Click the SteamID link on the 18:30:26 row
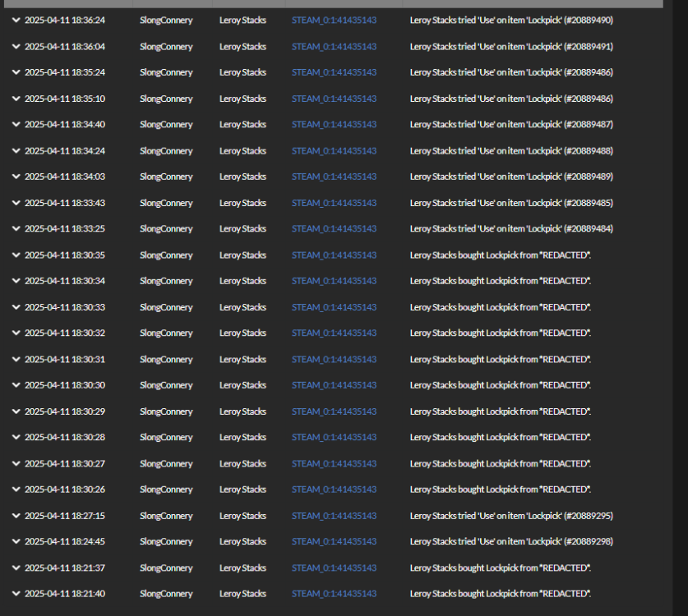 pyautogui.click(x=334, y=489)
